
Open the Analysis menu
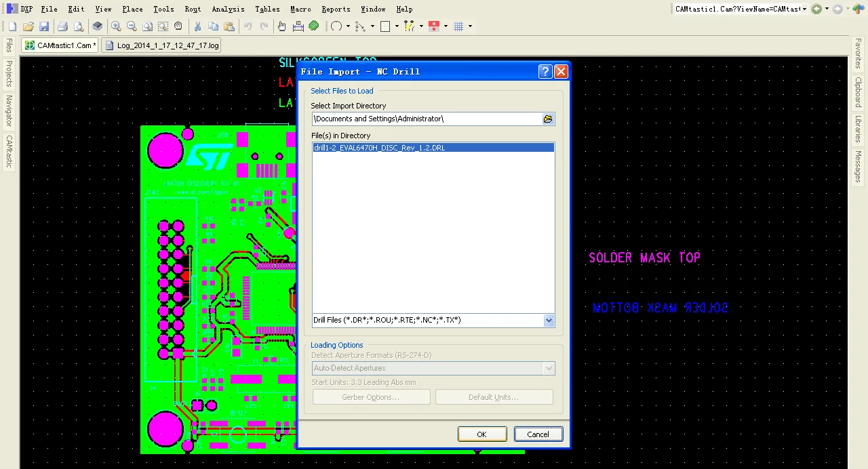pyautogui.click(x=228, y=9)
